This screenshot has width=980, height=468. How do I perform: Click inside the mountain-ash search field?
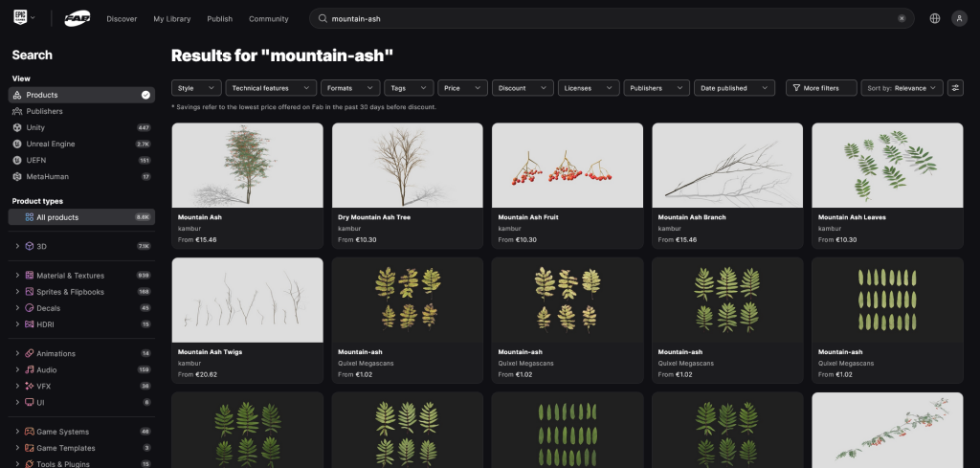(x=612, y=19)
